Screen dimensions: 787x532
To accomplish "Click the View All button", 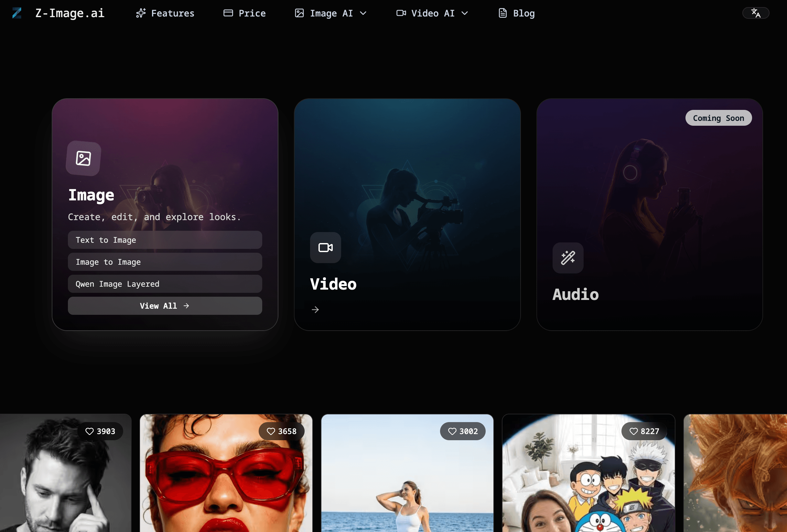I will pos(165,306).
